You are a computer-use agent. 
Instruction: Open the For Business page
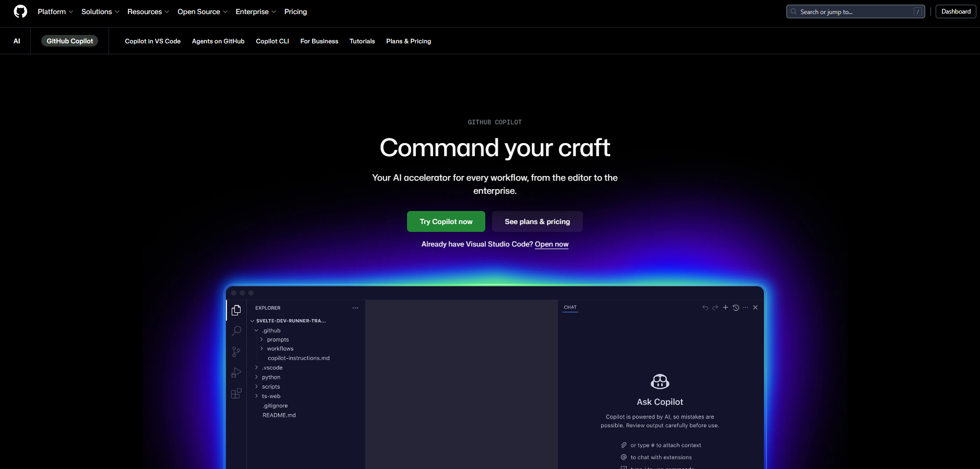319,41
